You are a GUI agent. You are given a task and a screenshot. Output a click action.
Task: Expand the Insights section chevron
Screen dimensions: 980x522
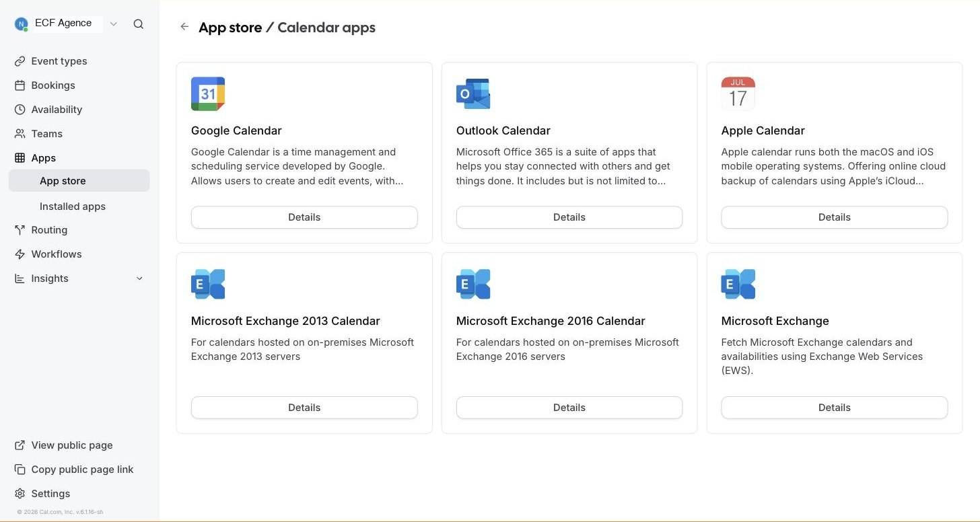139,278
